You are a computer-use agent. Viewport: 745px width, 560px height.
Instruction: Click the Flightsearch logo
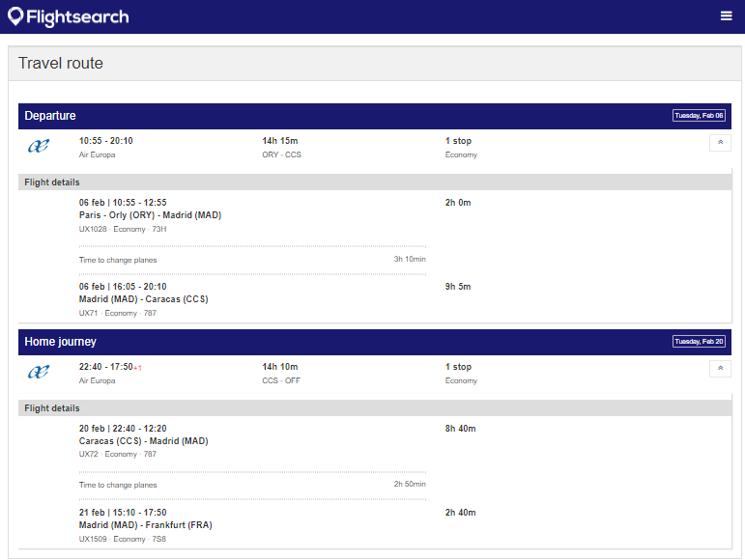pyautogui.click(x=69, y=16)
